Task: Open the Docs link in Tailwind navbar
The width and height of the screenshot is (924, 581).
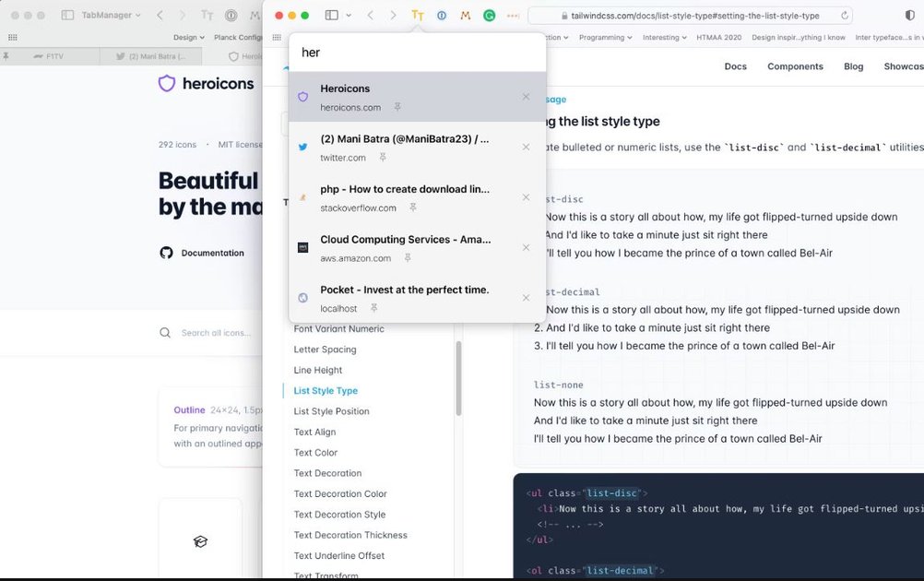Action: point(735,65)
